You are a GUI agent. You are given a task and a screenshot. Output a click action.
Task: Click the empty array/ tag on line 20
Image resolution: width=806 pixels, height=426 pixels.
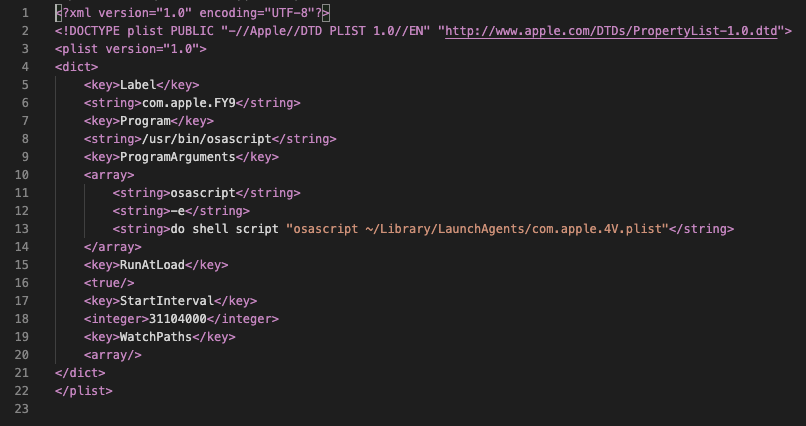[x=113, y=355]
